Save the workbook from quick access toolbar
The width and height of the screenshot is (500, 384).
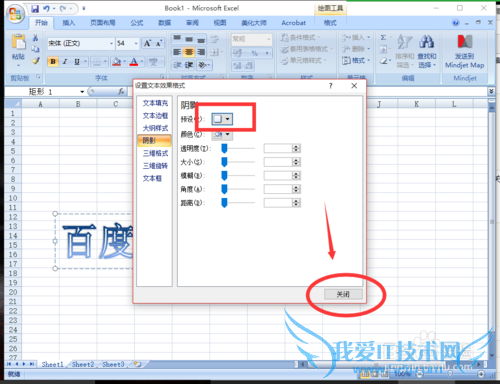tap(35, 9)
